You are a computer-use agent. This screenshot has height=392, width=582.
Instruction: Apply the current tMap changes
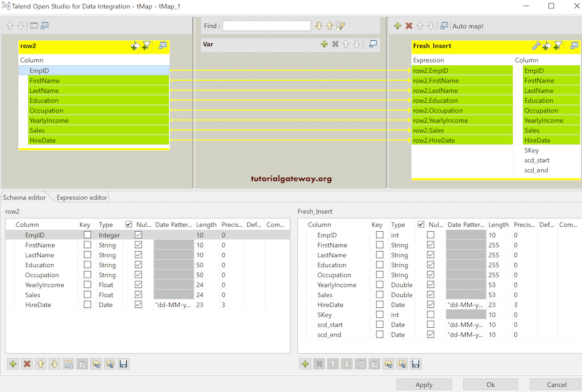click(424, 384)
